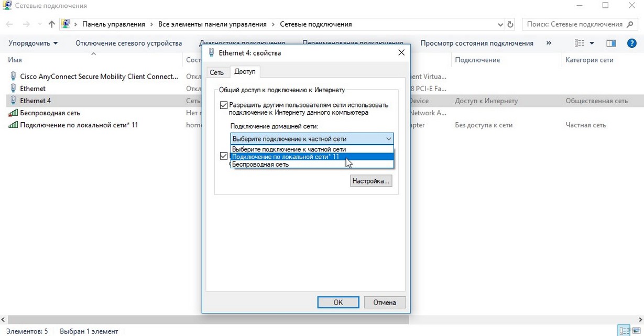Viewport: 644px width, 336px height.
Task: Click the Ethernet adapter icon
Action: [13, 89]
